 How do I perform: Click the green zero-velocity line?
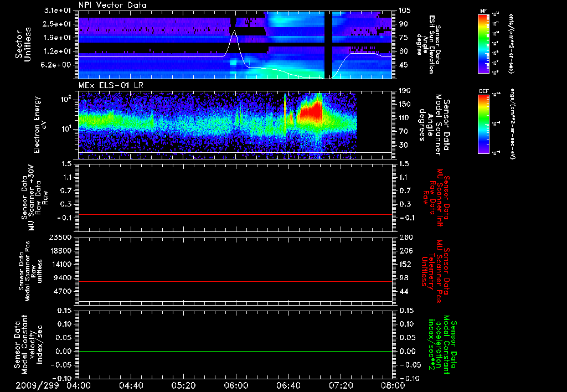click(x=235, y=351)
